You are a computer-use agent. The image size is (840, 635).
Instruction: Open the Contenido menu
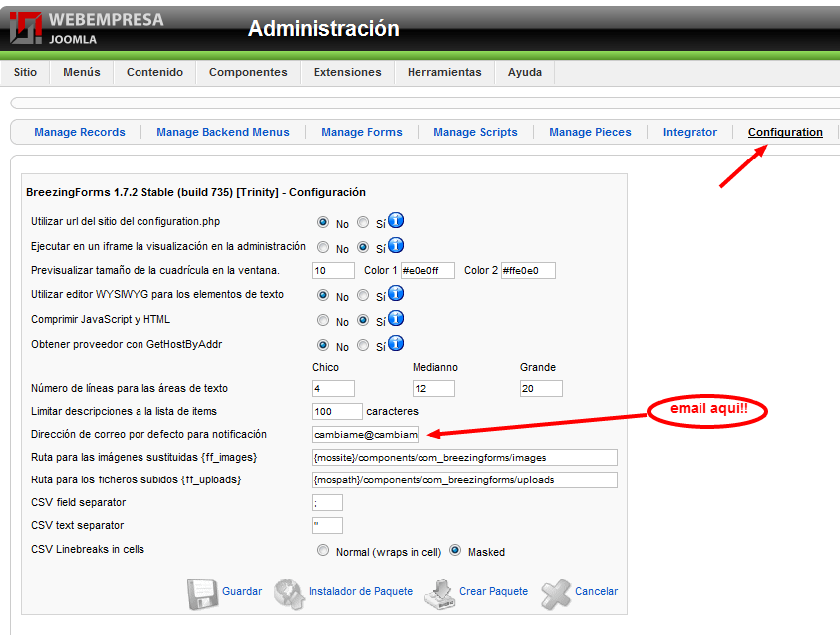tap(154, 72)
